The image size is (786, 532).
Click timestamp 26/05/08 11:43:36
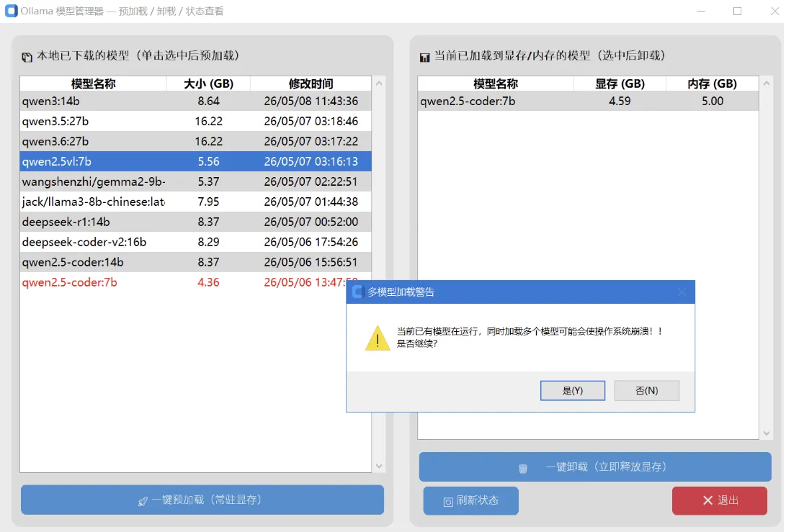(x=311, y=102)
